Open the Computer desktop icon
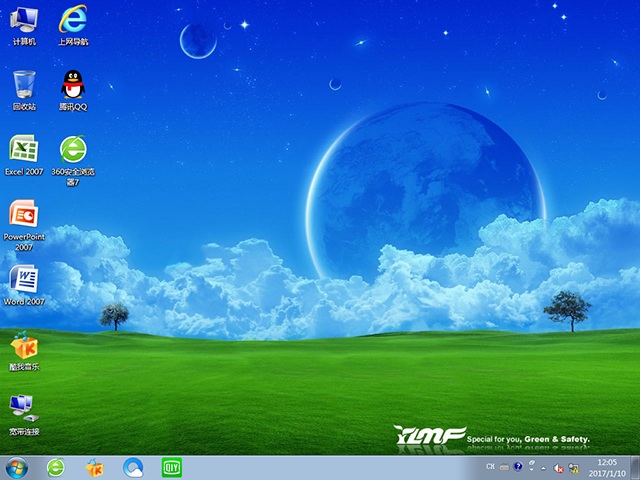The height and width of the screenshot is (480, 640). click(23, 22)
